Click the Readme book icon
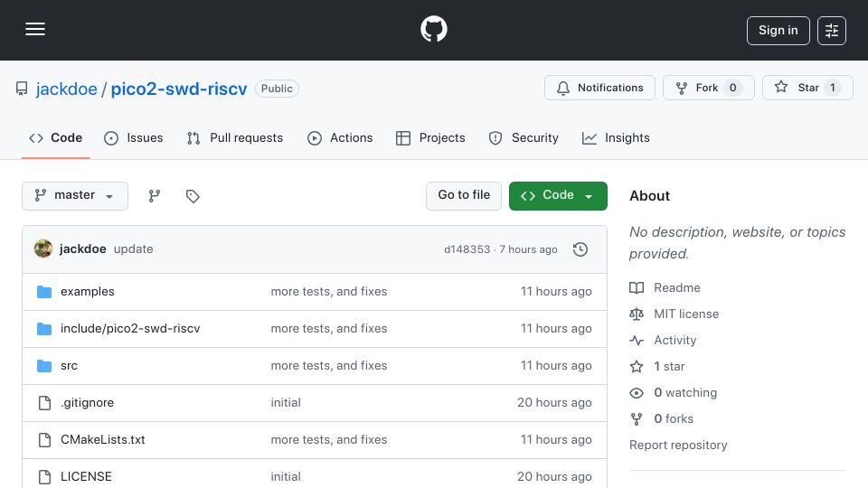The width and height of the screenshot is (868, 488). point(637,287)
